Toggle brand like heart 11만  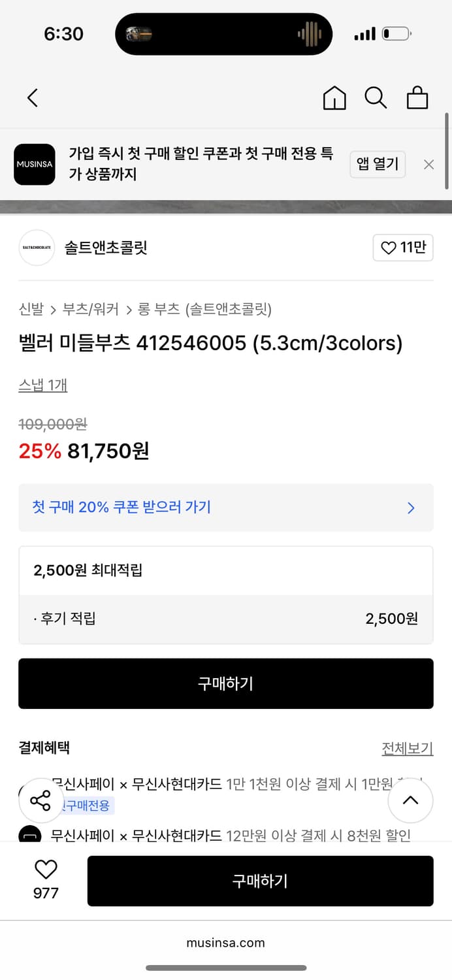(x=403, y=248)
